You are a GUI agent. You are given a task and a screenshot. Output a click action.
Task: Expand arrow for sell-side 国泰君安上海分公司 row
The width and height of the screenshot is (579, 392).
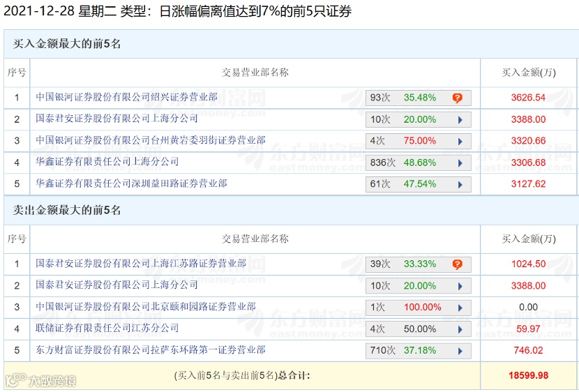click(460, 286)
